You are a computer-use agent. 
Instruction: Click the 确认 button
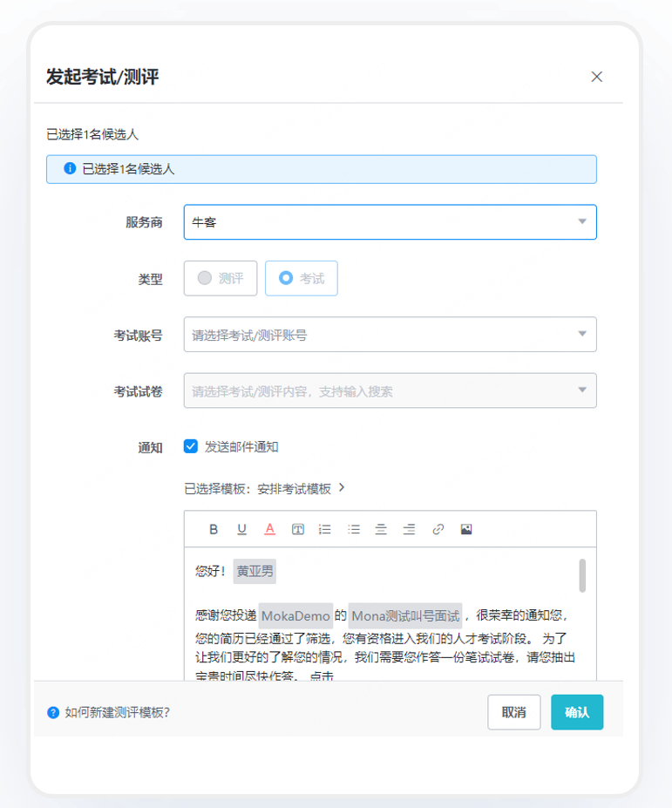point(576,712)
